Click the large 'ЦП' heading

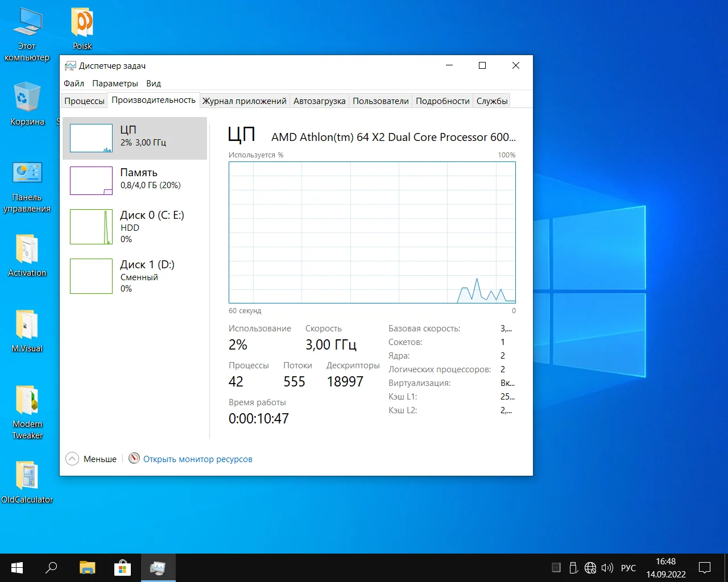click(x=241, y=134)
